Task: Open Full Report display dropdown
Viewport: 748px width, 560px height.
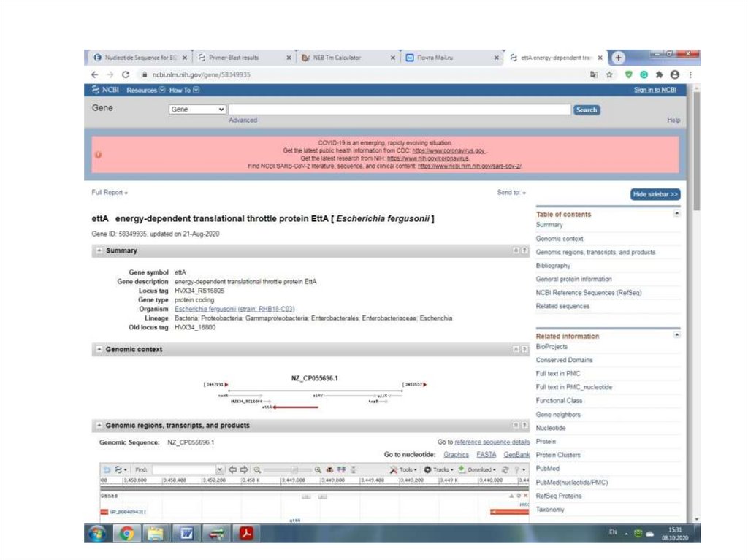Action: coord(110,192)
